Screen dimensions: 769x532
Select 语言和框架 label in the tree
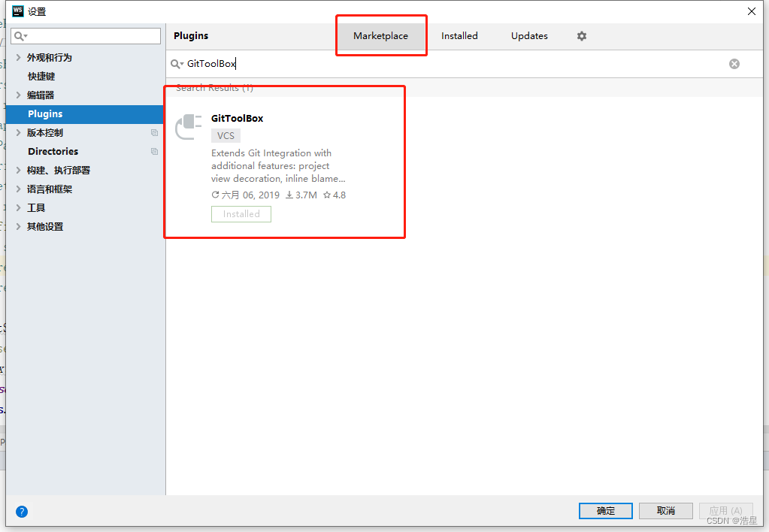49,189
